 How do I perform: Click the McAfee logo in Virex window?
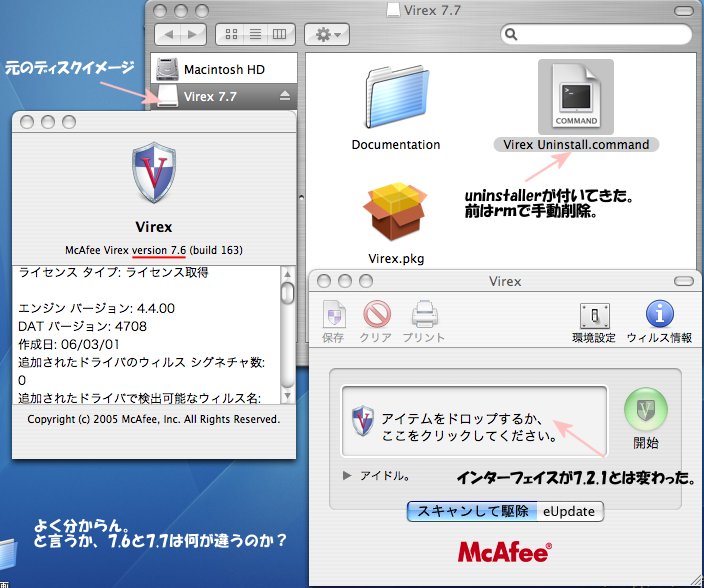(x=505, y=552)
